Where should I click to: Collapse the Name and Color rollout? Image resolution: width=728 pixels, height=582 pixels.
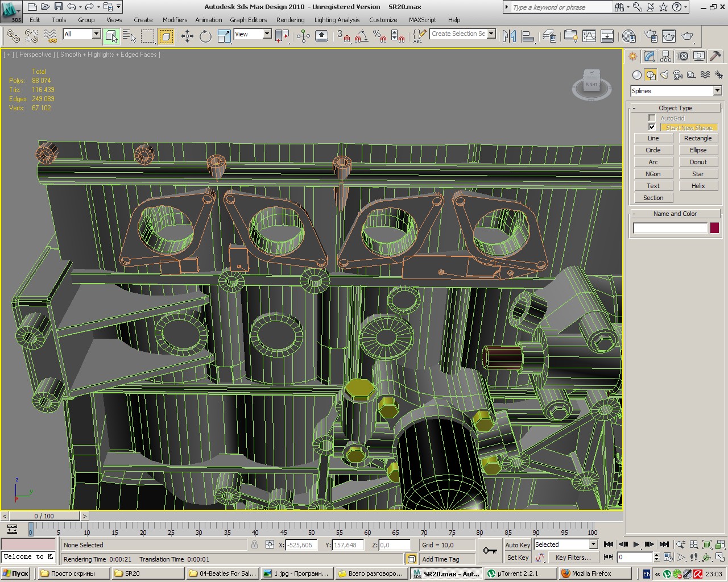[675, 214]
